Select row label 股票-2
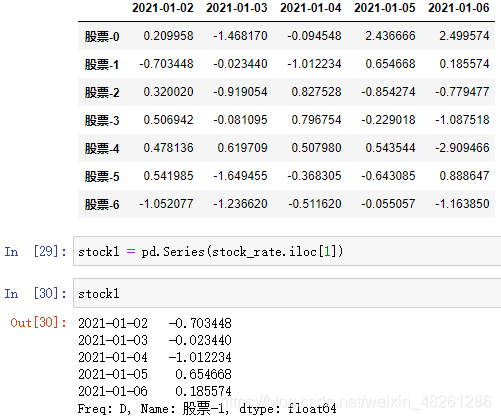Screen dimensions: 501x420 pos(102,92)
